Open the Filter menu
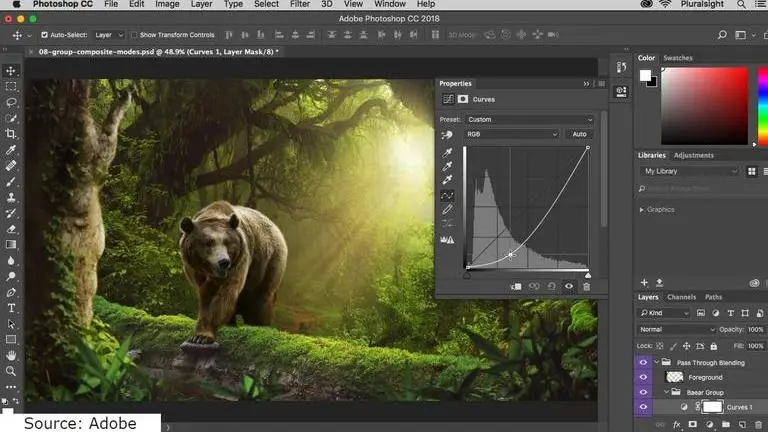Viewport: 768px width, 432px height. tap(299, 5)
